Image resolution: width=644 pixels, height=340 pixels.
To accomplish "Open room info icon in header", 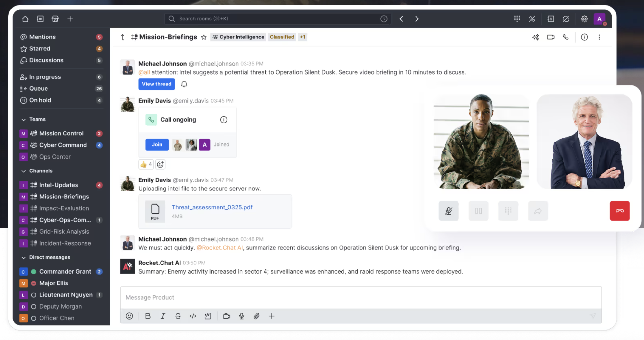I will coord(584,37).
